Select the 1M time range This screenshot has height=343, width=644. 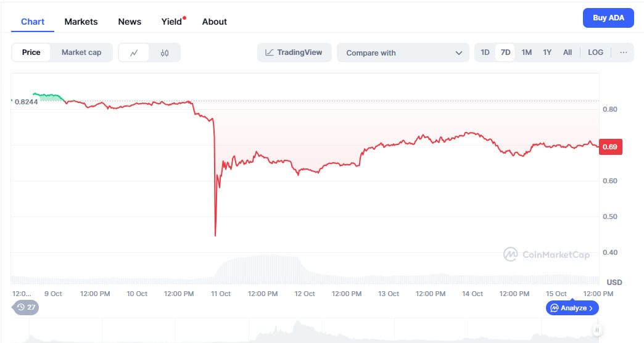[x=526, y=52]
